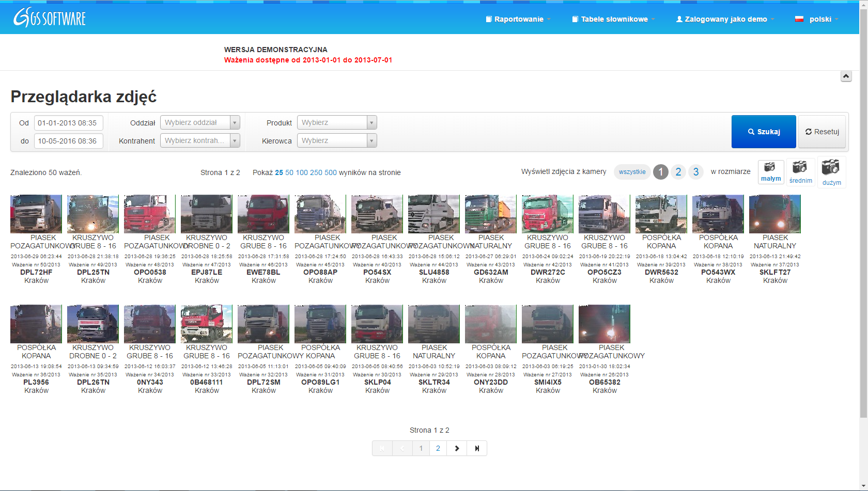The width and height of the screenshot is (868, 491).
Task: Show photos from camera 3
Action: pos(695,172)
